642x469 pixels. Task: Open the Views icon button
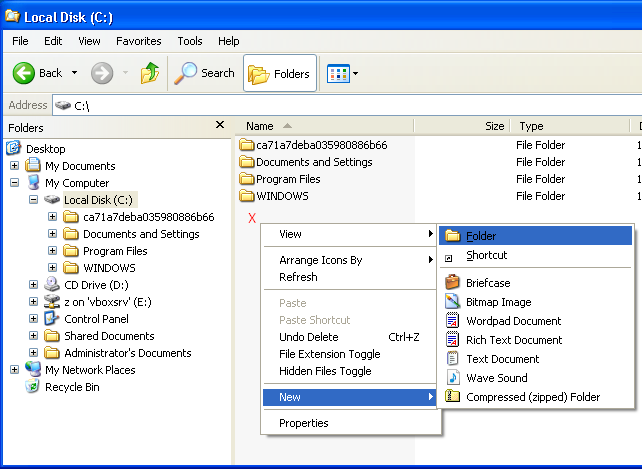tap(338, 73)
